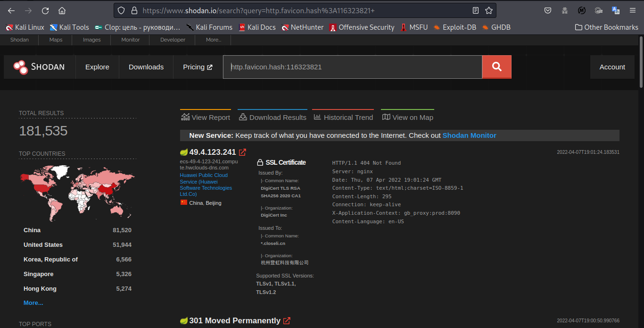Click the Shodan logo in the header
Image resolution: width=644 pixels, height=328 pixels.
tap(39, 67)
